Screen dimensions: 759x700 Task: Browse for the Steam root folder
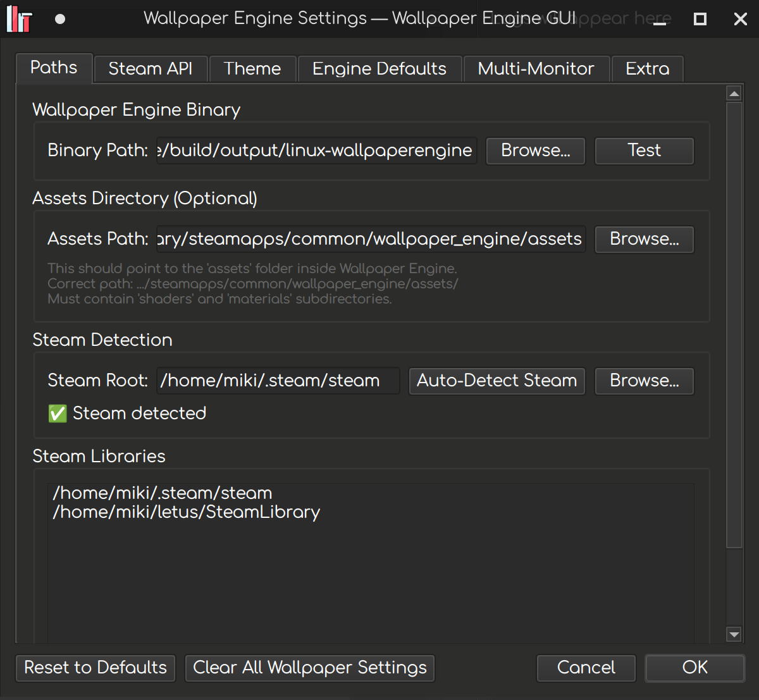[645, 381]
